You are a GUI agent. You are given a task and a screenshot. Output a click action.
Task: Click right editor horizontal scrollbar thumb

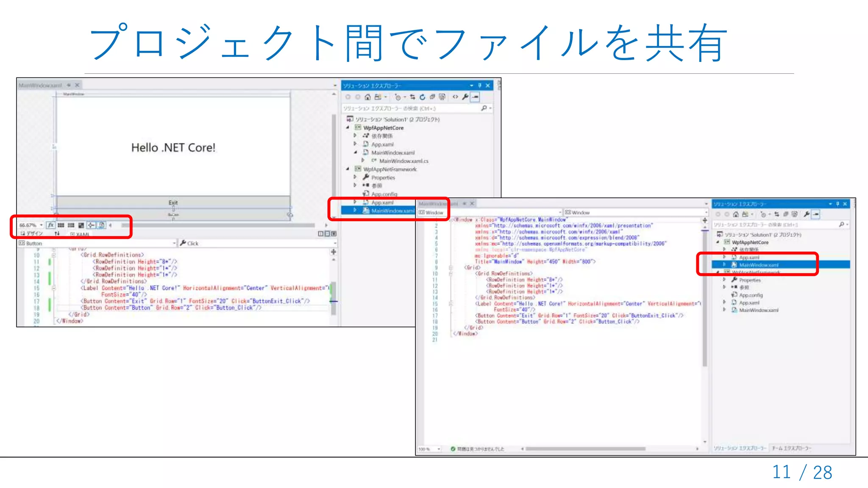point(586,449)
